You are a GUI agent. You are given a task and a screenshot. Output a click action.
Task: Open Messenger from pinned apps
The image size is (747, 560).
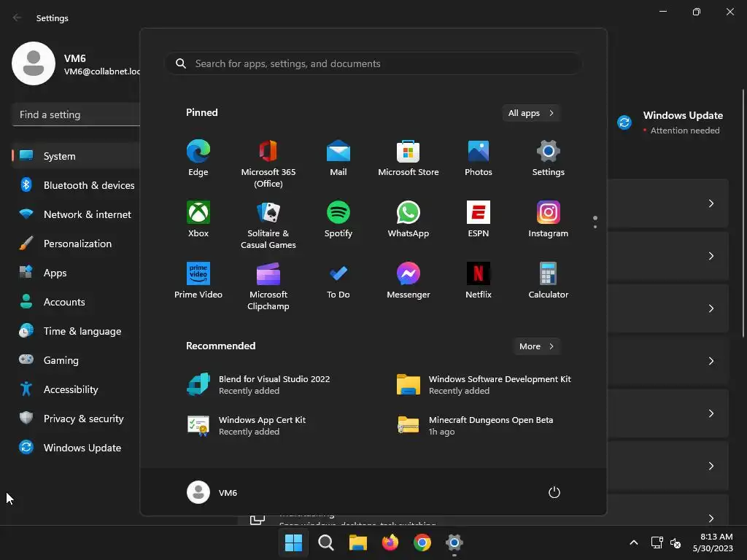coord(409,281)
